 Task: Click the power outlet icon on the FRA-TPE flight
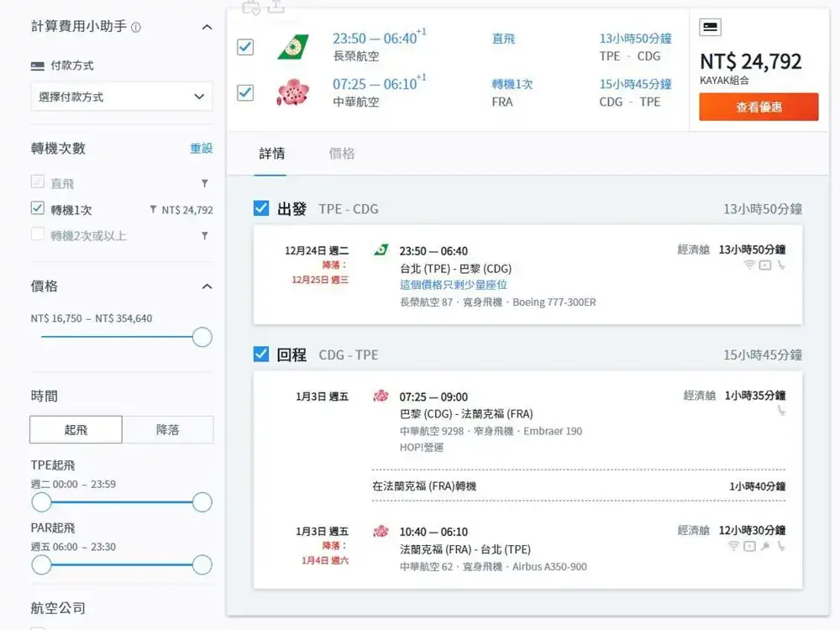click(765, 546)
